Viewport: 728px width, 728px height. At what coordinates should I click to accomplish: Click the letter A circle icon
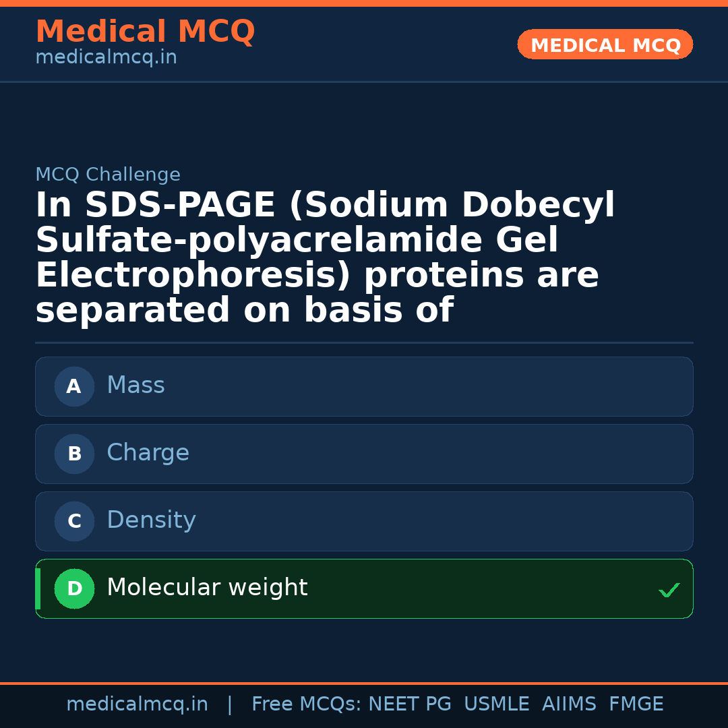74,387
